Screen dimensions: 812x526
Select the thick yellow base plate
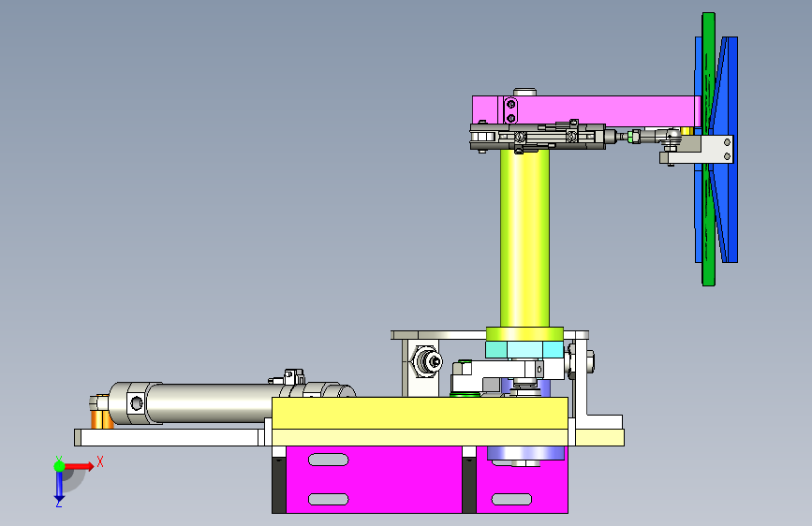pos(420,413)
